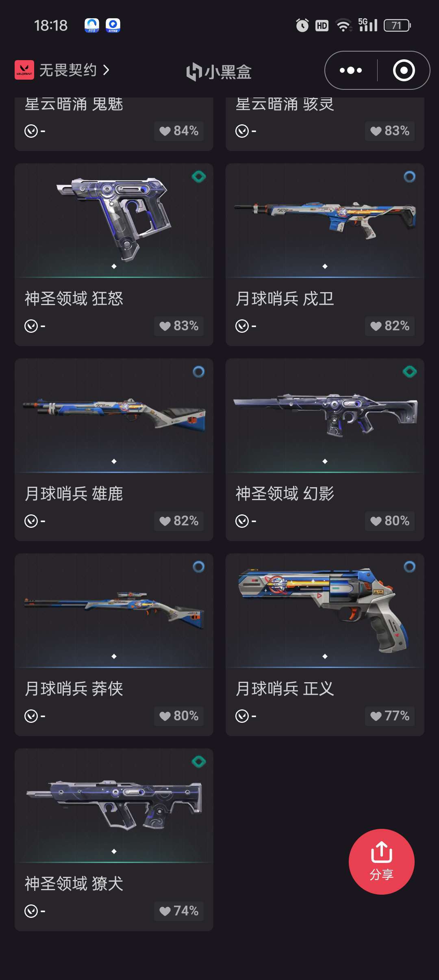This screenshot has width=439, height=980.
Task: Open the 神圣领域 幻影 rifle thumbnail
Action: tap(325, 414)
